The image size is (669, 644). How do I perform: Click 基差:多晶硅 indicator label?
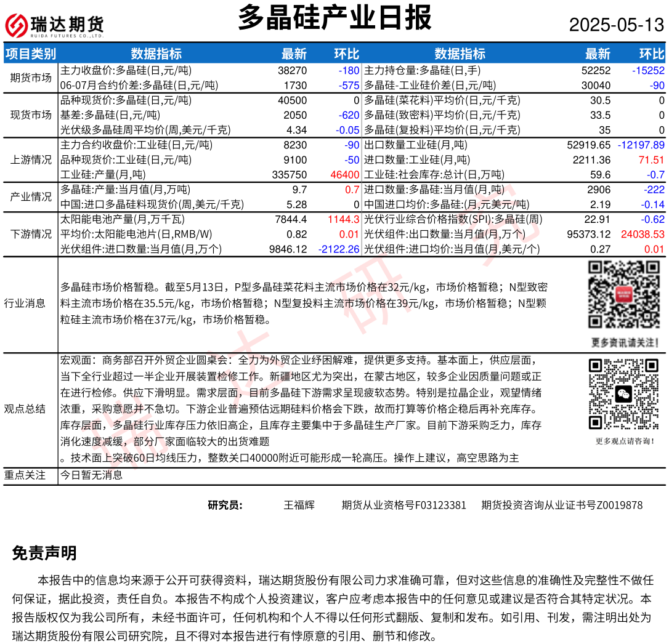click(110, 115)
